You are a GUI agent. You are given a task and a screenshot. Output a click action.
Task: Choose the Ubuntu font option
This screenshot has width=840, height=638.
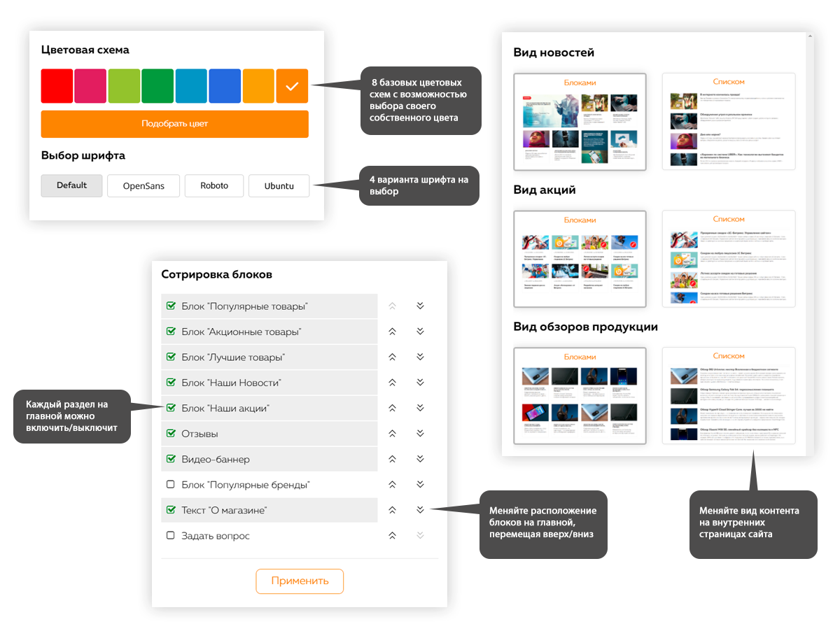(x=279, y=186)
